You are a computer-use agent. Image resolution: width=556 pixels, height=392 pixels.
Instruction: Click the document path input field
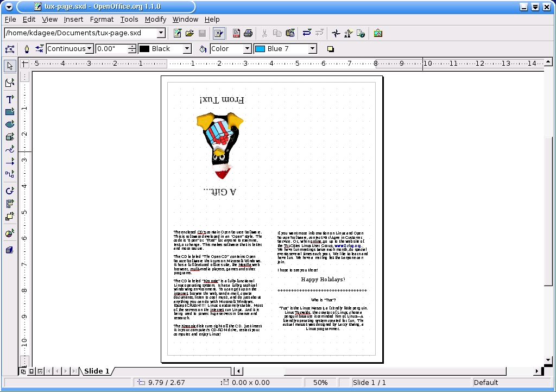click(81, 33)
